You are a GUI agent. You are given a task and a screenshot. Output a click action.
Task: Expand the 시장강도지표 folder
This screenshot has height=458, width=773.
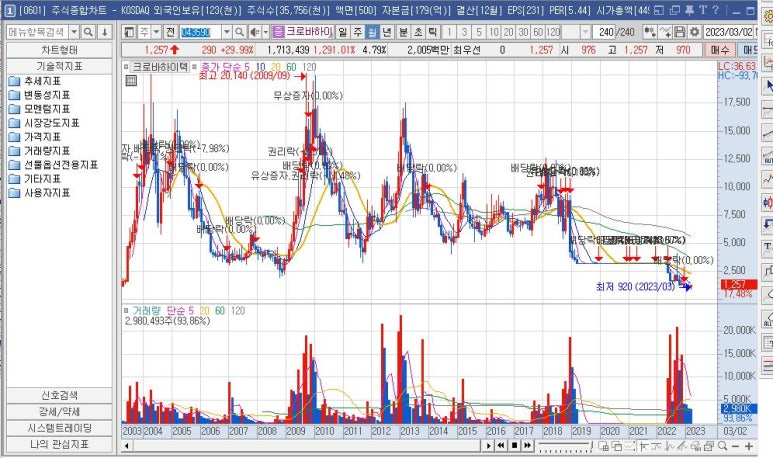44,123
